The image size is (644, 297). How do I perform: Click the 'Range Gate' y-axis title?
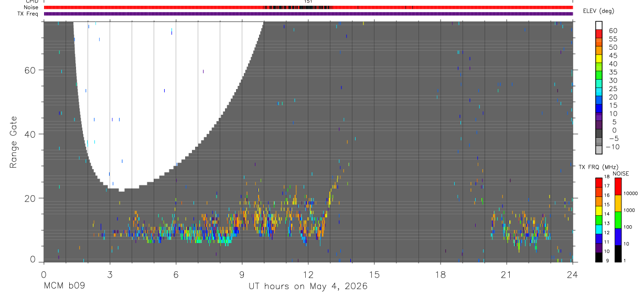tap(14, 141)
